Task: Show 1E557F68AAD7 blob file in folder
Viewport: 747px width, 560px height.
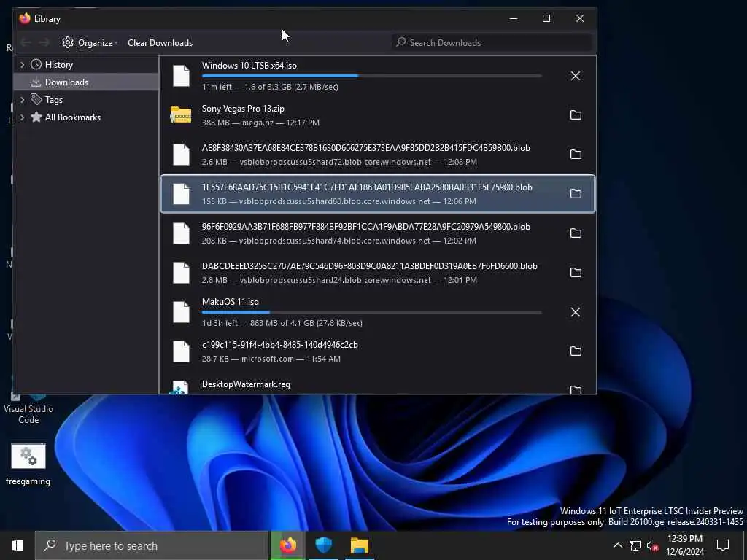Action: pyautogui.click(x=576, y=194)
